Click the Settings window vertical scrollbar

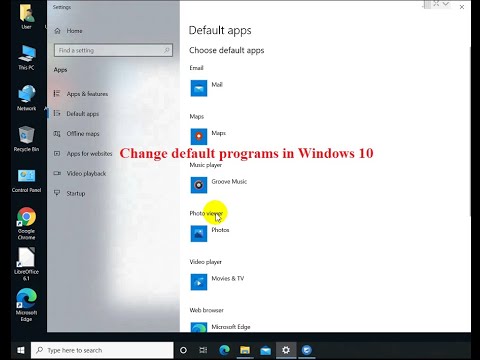470,132
